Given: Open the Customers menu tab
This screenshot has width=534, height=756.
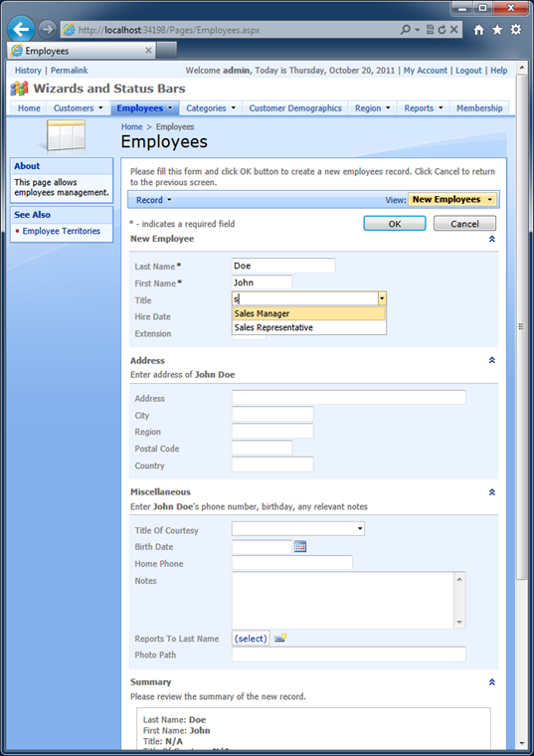Looking at the screenshot, I should (79, 108).
